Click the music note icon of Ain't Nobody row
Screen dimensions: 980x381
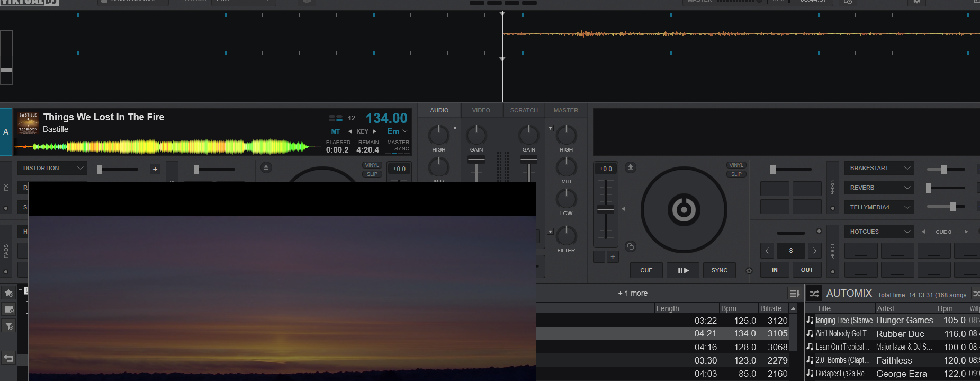(810, 333)
